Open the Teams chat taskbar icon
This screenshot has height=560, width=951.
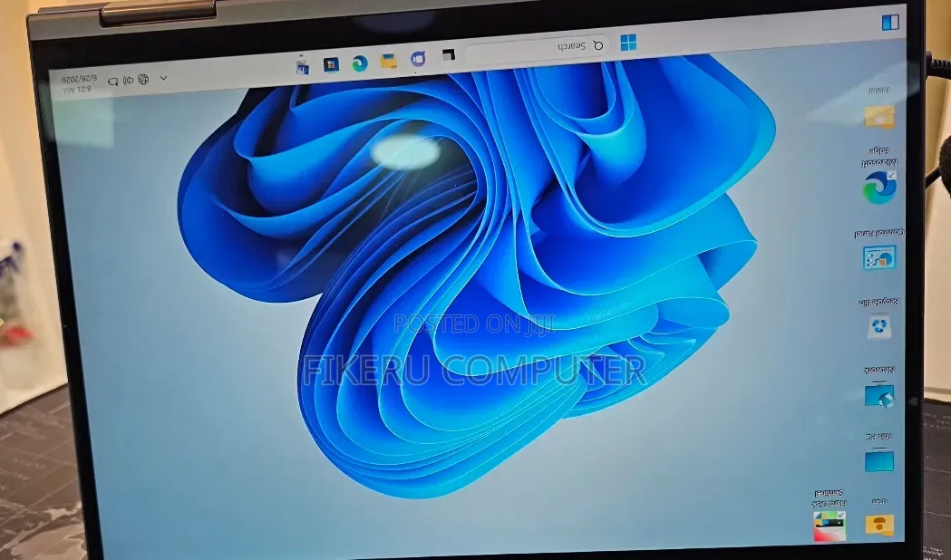(x=418, y=58)
